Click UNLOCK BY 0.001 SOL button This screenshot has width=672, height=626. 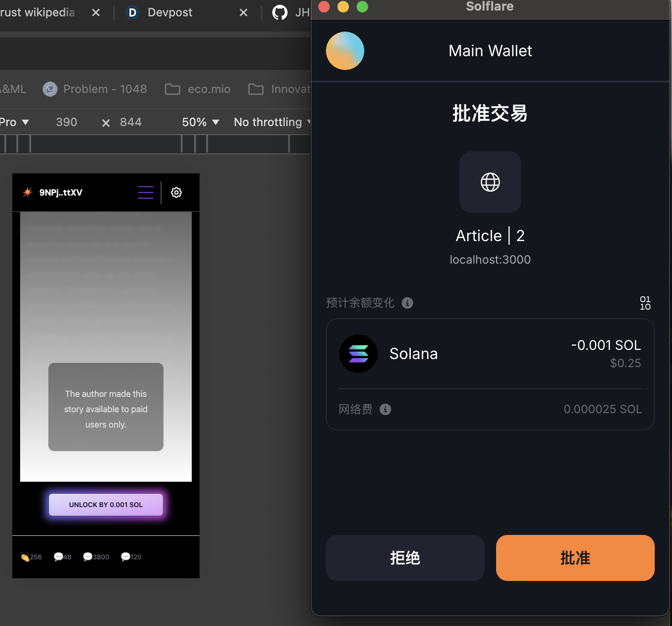[106, 505]
